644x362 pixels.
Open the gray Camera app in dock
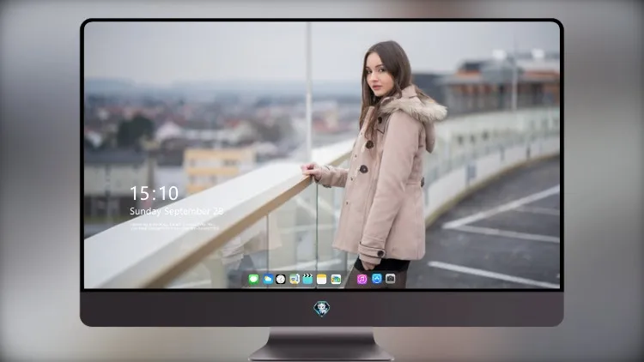pyautogui.click(x=390, y=279)
